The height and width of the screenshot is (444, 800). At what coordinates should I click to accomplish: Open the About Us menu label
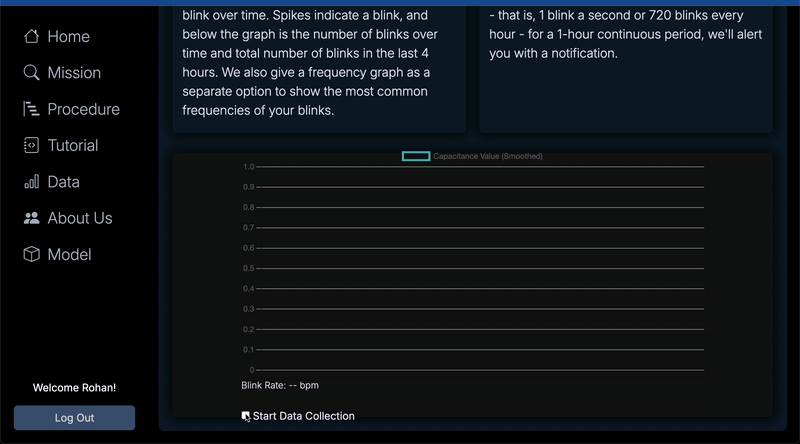80,218
